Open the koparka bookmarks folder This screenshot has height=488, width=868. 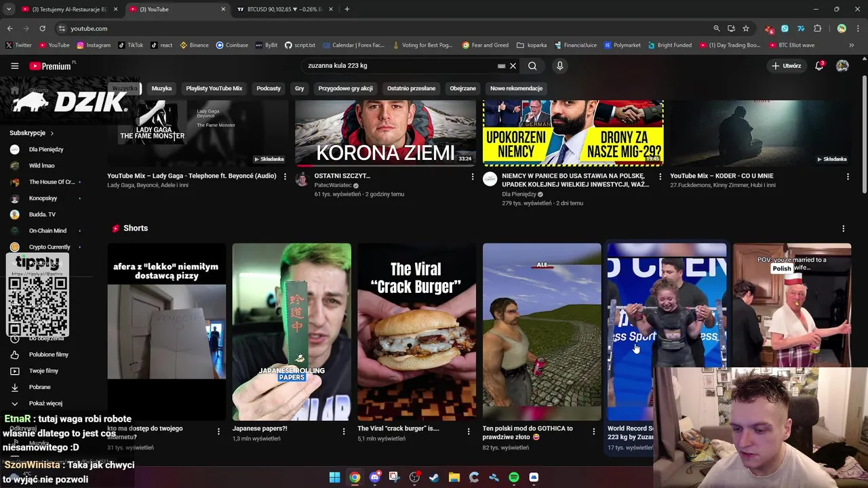532,45
